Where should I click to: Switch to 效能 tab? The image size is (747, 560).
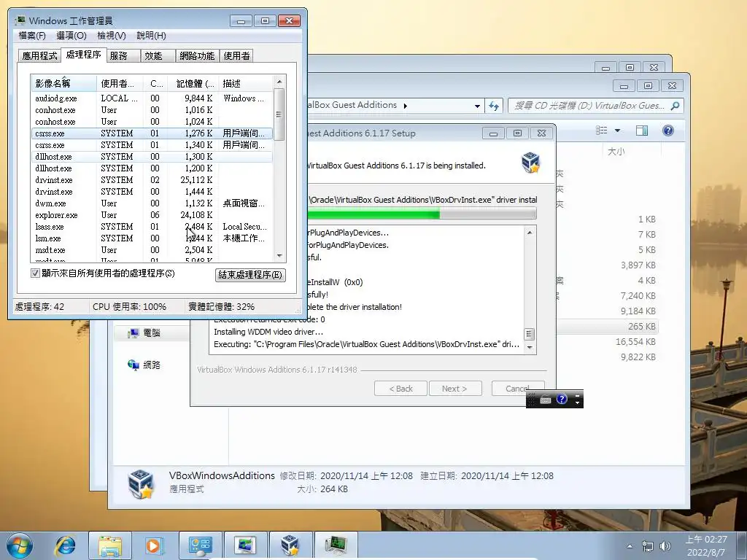pos(158,55)
